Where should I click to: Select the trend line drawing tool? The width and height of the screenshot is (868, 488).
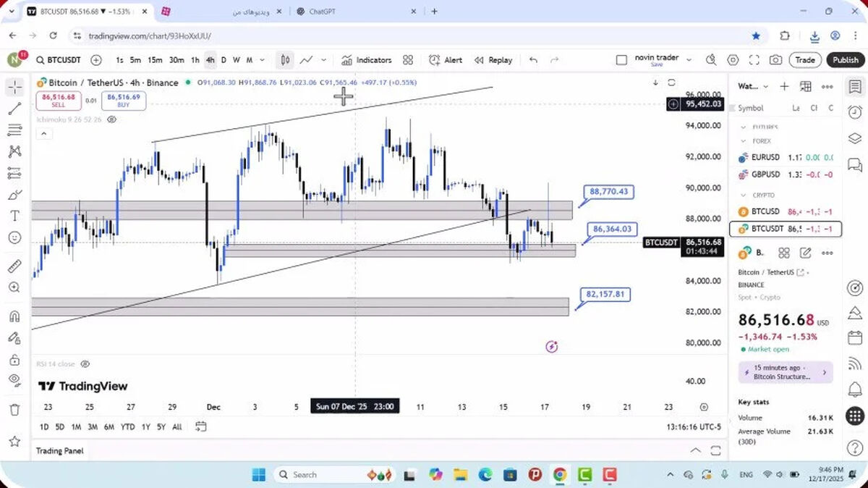pos(14,109)
